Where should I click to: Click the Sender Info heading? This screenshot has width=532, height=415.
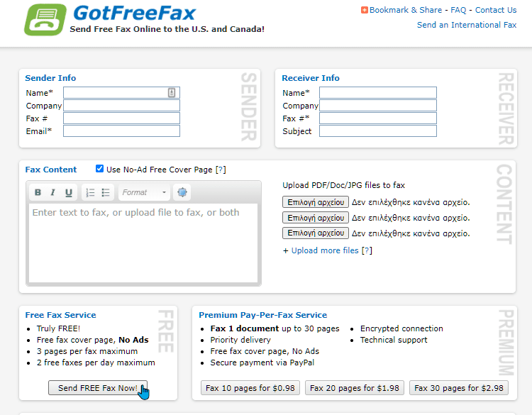[50, 78]
